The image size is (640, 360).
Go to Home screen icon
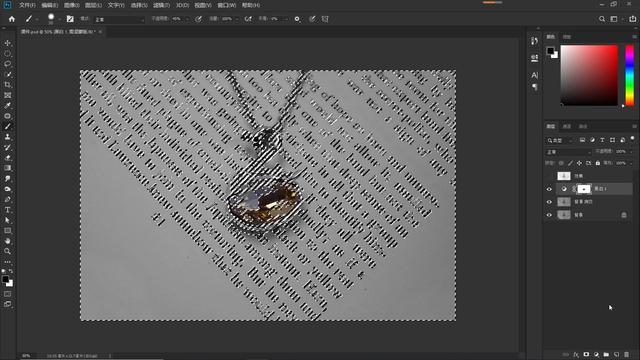click(x=11, y=19)
